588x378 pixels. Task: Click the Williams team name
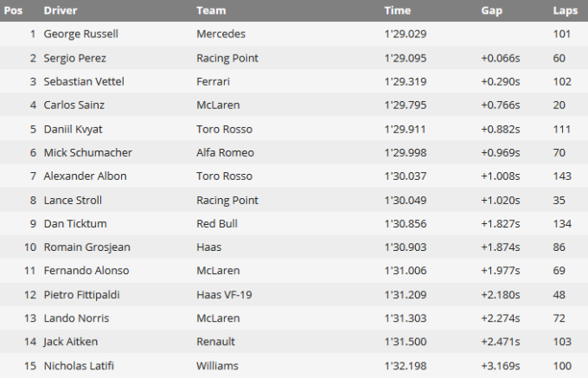click(219, 365)
